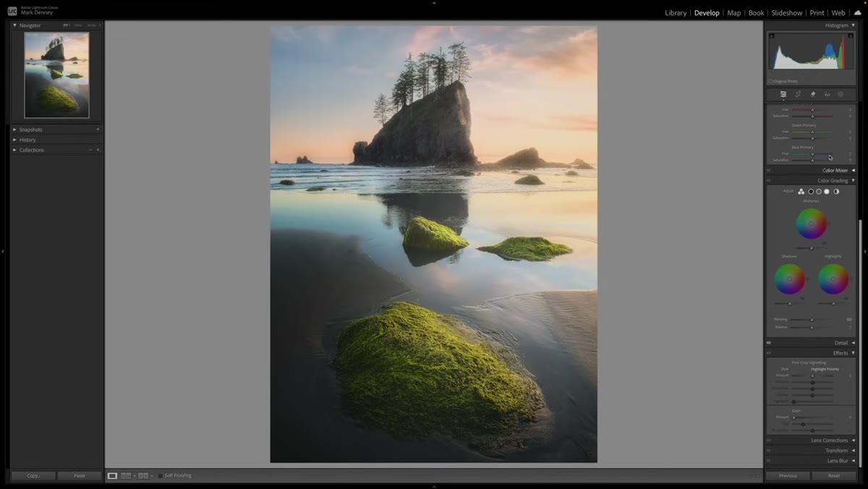Open the Masking tool circle icon
868x489 pixels.
[841, 94]
